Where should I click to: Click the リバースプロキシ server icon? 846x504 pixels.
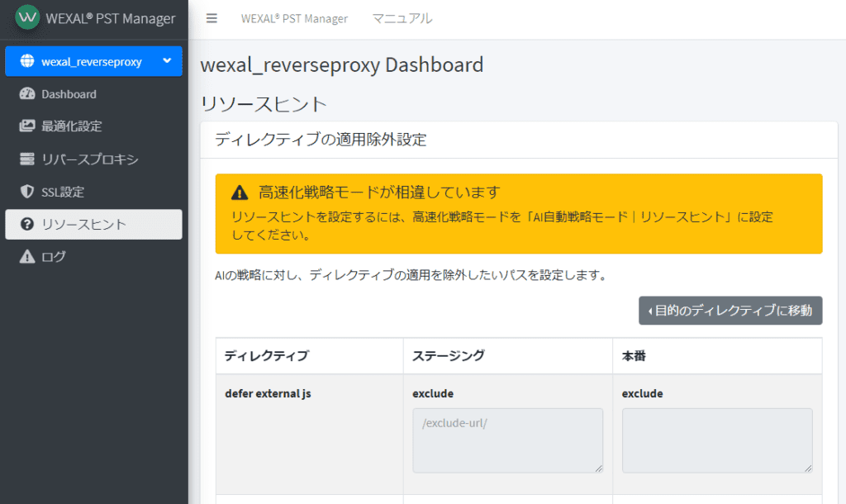pos(27,159)
